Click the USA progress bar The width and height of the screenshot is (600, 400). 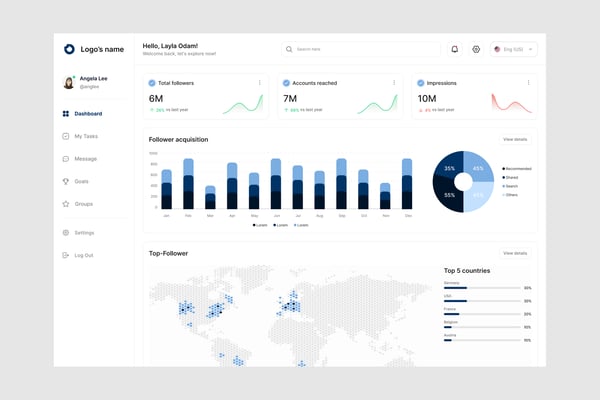[482, 301]
